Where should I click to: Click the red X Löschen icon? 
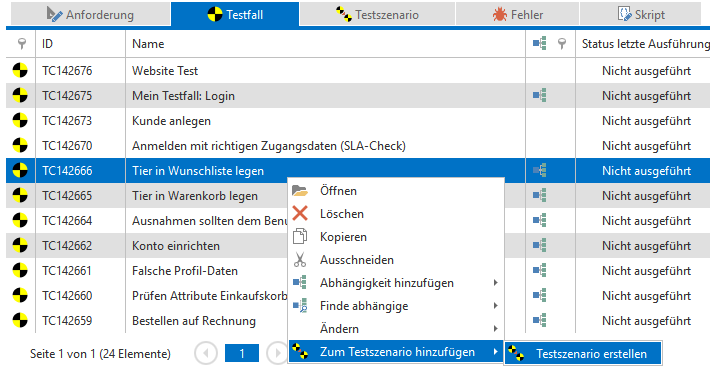pos(300,213)
